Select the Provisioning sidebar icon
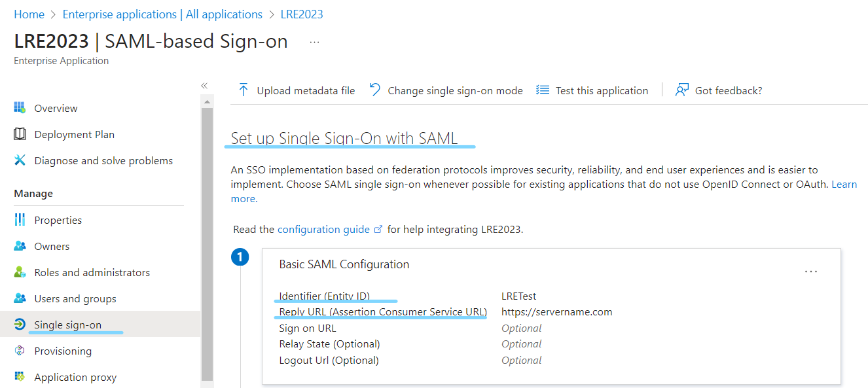868x388 pixels. [20, 350]
